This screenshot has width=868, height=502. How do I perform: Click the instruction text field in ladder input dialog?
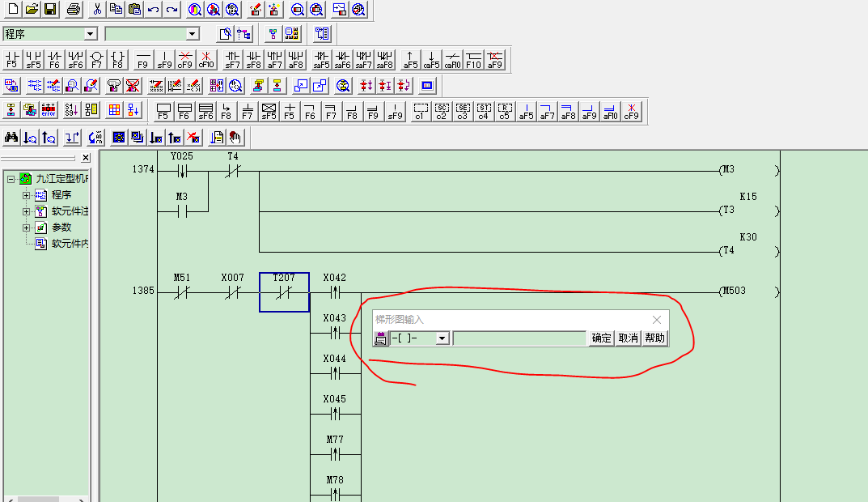point(519,338)
